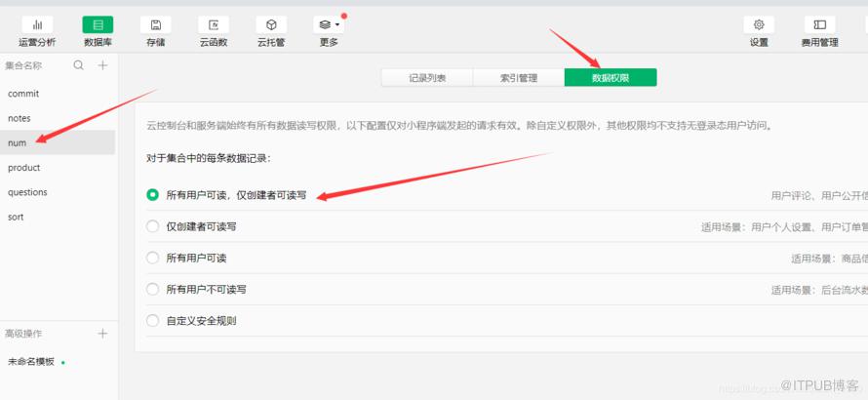Select the questions collection
Image resolution: width=868 pixels, height=400 pixels.
point(58,192)
